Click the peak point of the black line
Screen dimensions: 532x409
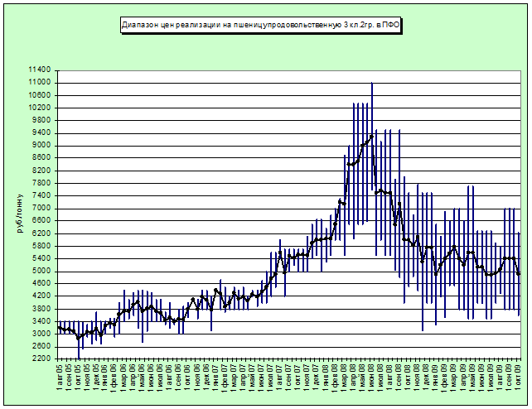coord(371,135)
